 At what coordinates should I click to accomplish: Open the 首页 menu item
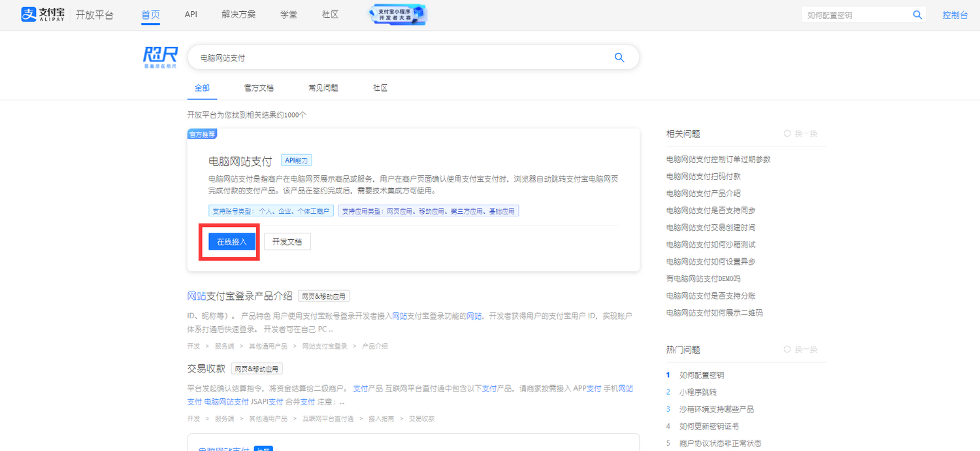pos(150,14)
